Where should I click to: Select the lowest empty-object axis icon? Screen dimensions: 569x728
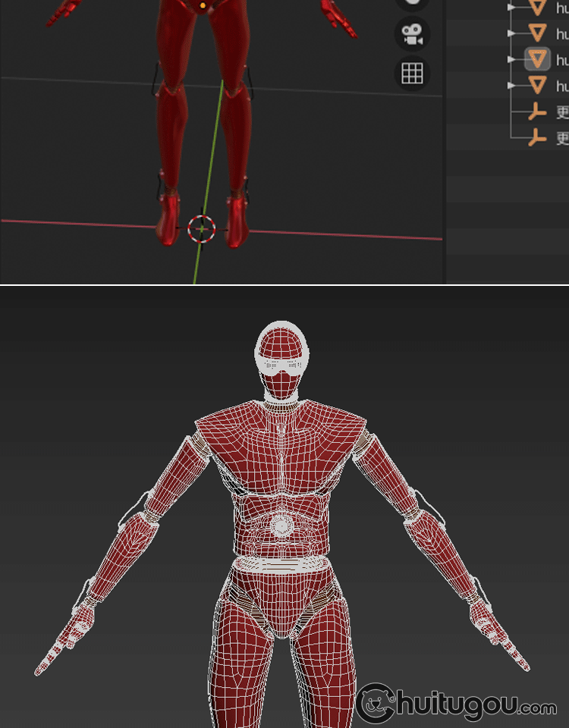point(537,138)
